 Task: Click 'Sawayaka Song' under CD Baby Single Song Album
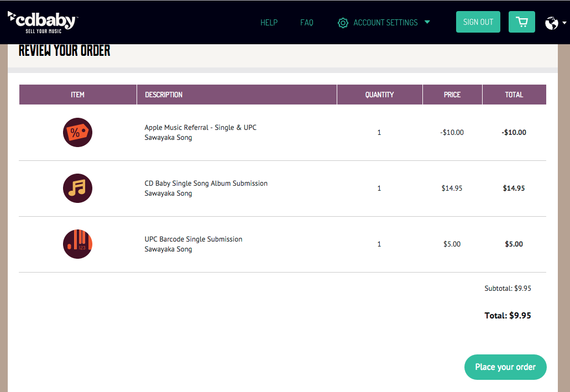(168, 194)
